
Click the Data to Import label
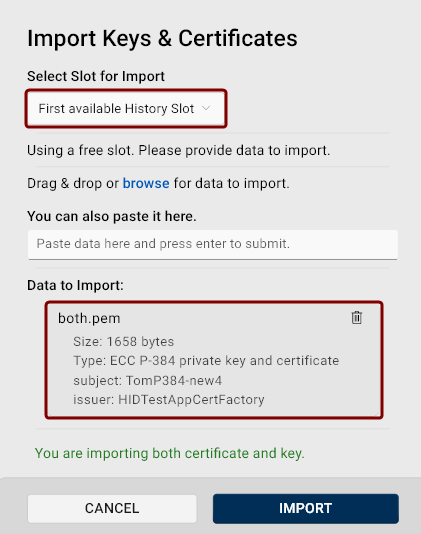point(75,285)
